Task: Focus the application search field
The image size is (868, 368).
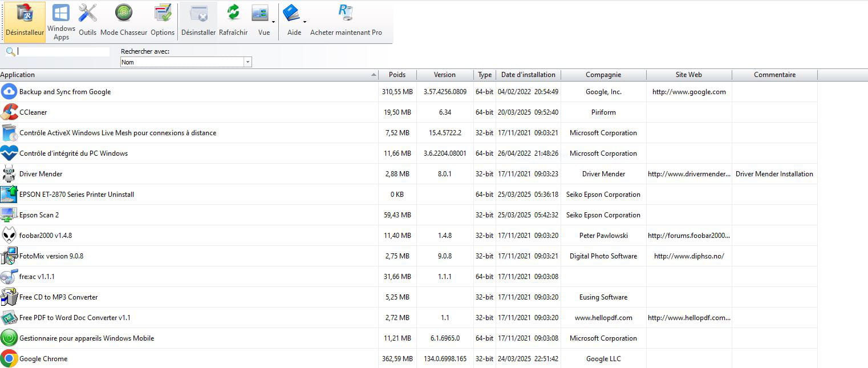Action: (x=63, y=51)
